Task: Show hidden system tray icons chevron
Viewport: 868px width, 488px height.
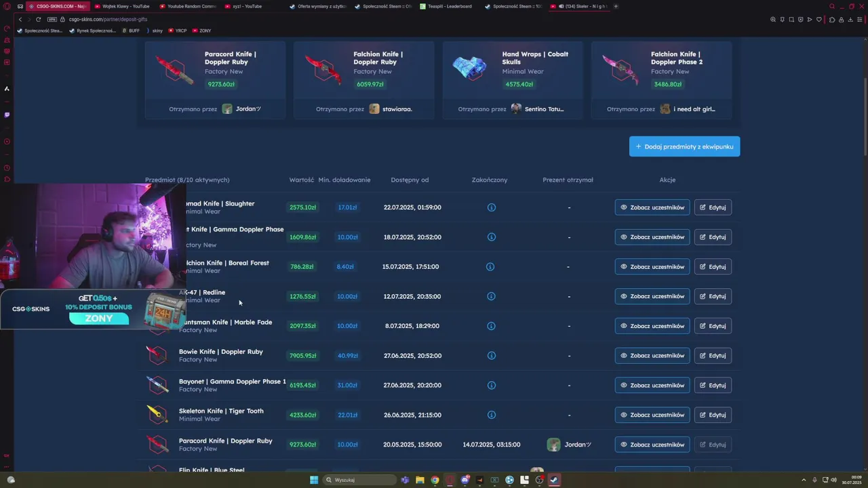Action: click(x=804, y=480)
